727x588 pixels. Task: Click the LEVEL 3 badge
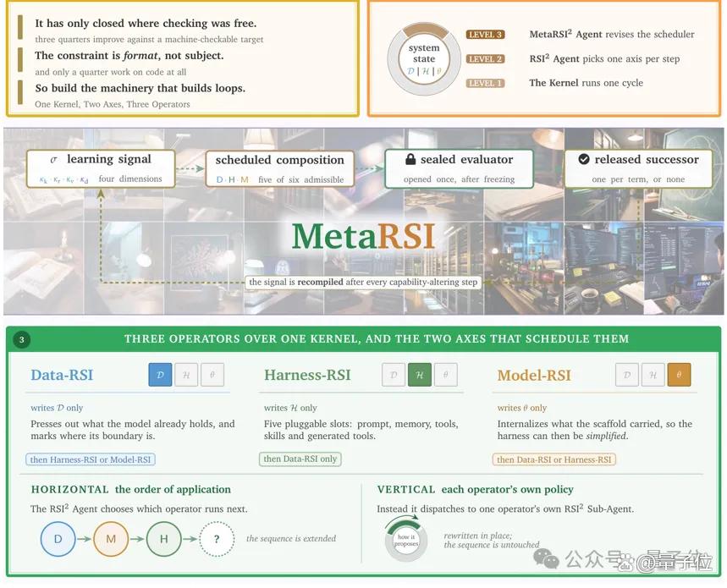pos(485,35)
